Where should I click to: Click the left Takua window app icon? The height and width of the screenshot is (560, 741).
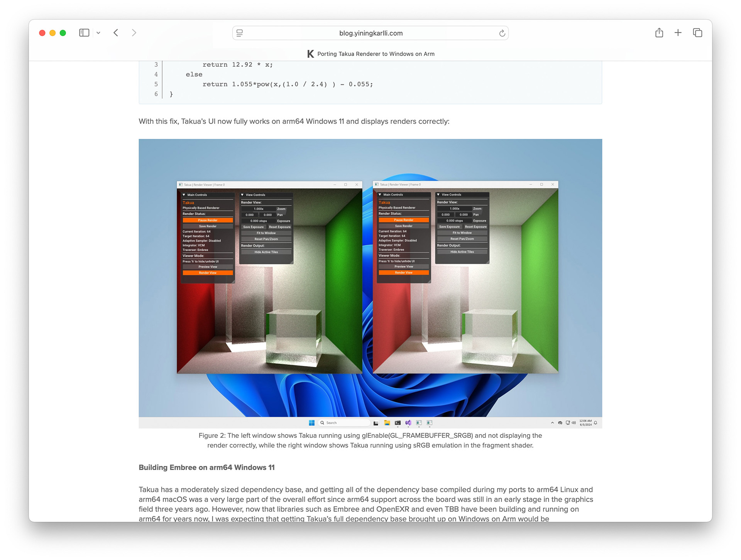(x=181, y=185)
